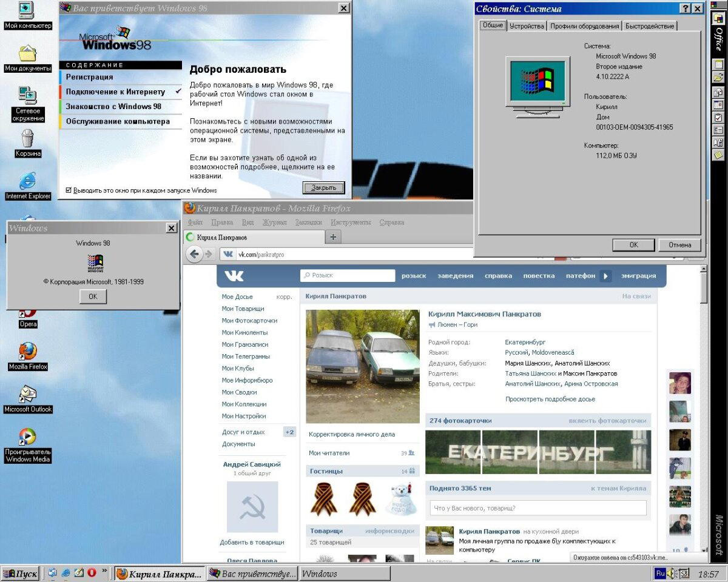This screenshot has height=582, width=728.
Task: Open the Правка menu in Firefox
Action: (x=222, y=222)
